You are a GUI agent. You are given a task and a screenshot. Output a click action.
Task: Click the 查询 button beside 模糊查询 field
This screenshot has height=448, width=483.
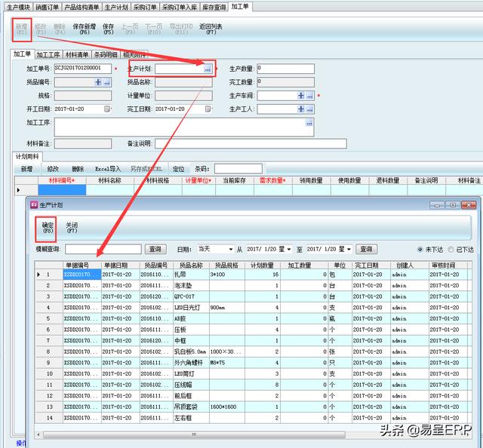[155, 249]
